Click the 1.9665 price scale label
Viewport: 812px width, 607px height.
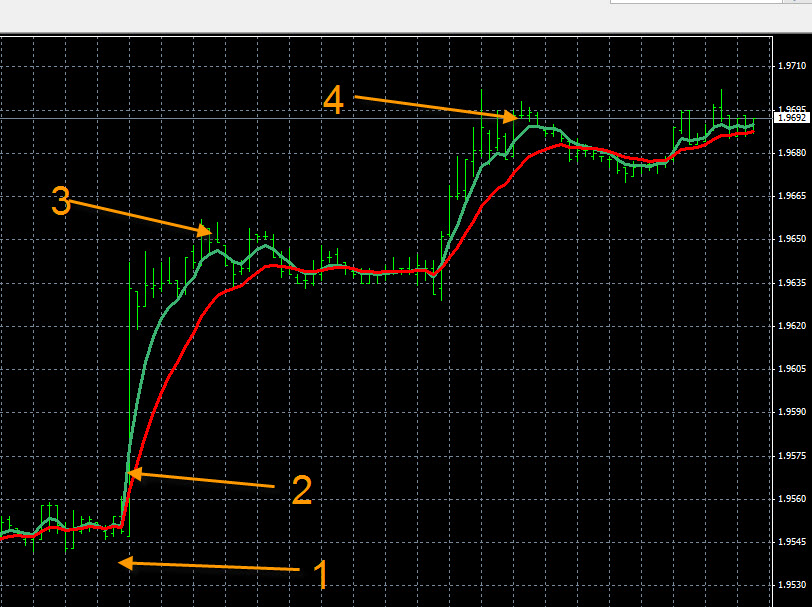(792, 196)
